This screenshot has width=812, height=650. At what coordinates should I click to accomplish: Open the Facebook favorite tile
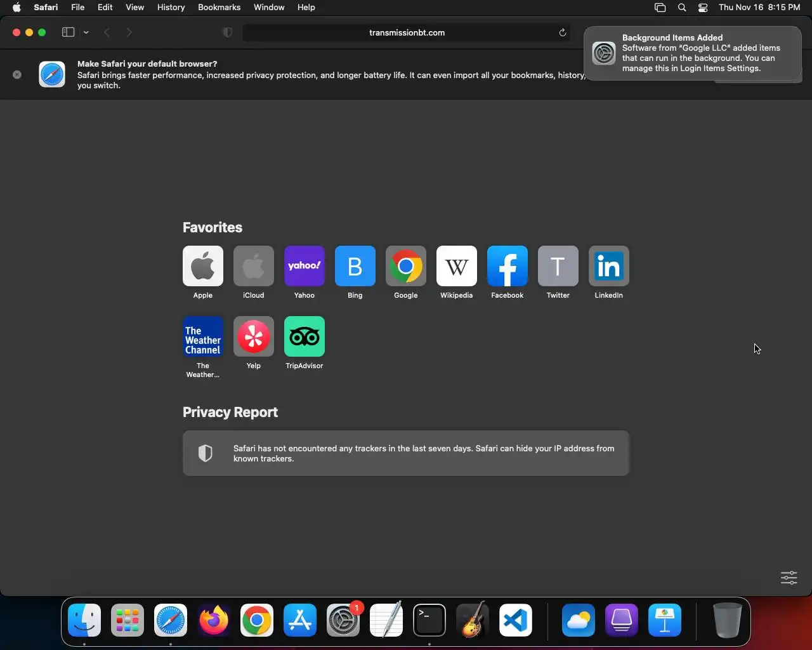(x=507, y=266)
